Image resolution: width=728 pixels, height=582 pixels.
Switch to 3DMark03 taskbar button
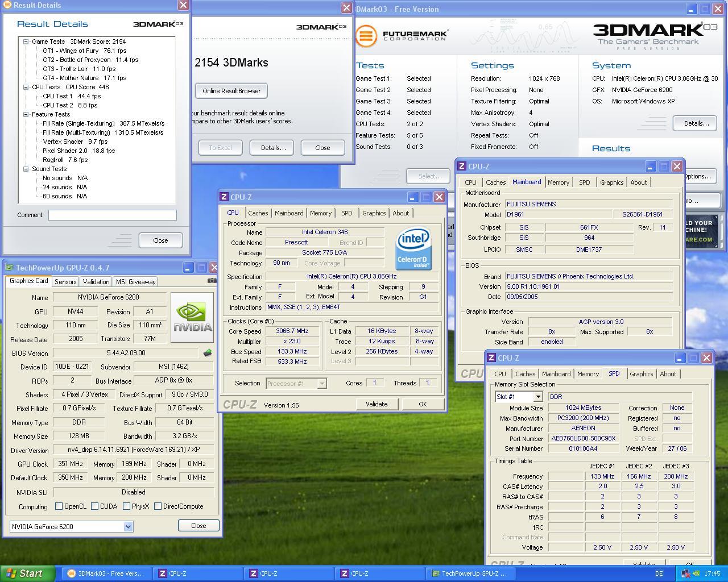click(x=106, y=573)
